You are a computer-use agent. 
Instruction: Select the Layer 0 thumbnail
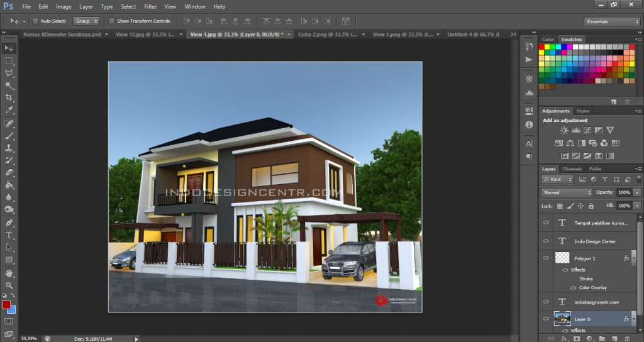tap(562, 319)
